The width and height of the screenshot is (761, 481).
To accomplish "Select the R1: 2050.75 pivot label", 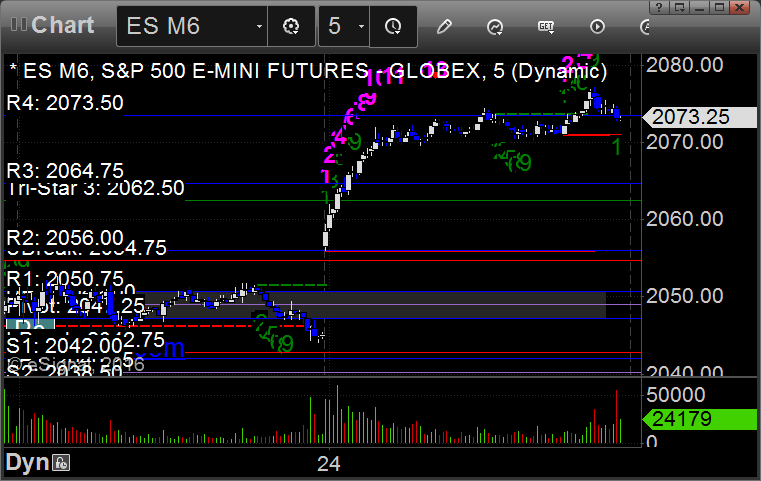I will (x=65, y=279).
